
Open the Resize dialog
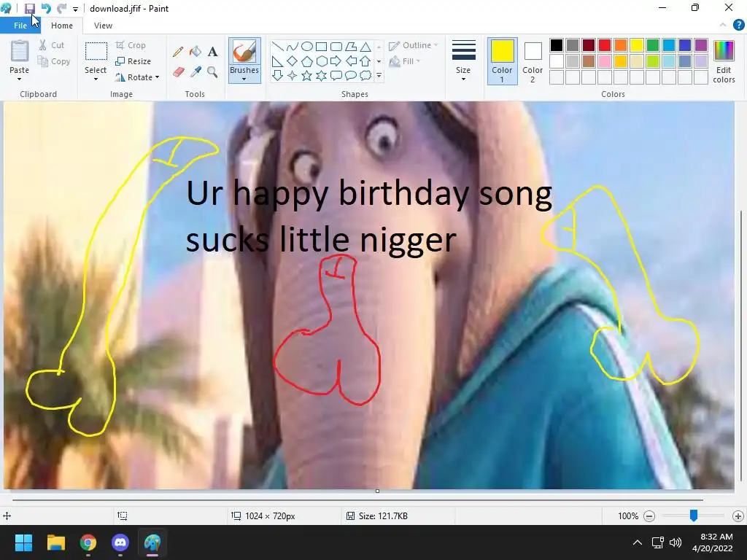(133, 61)
